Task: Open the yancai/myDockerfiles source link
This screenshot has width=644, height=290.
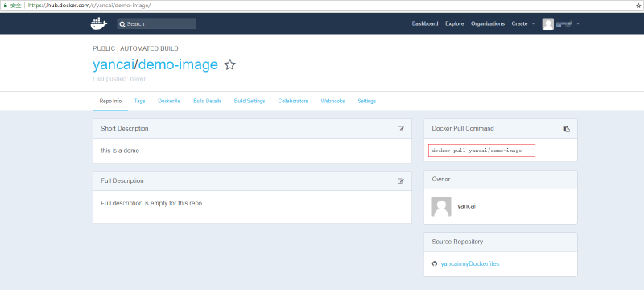Action: (470, 263)
